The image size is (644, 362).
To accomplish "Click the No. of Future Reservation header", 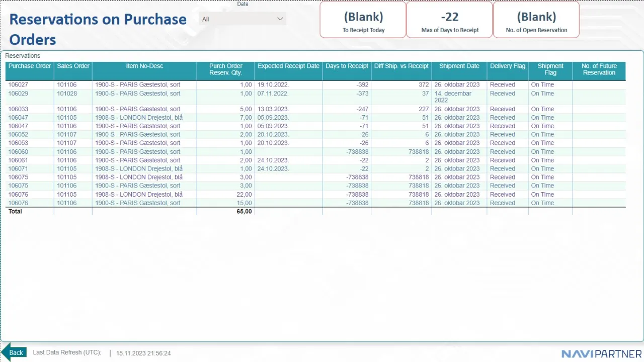I will (599, 69).
